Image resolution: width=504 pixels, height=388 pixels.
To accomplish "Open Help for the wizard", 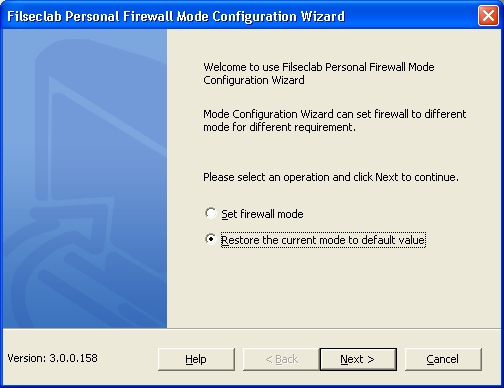I will point(196,359).
